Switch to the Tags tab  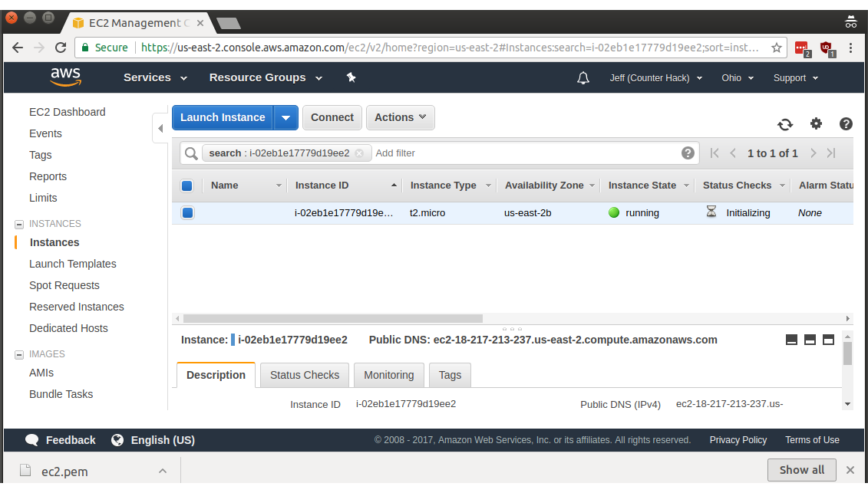click(450, 375)
